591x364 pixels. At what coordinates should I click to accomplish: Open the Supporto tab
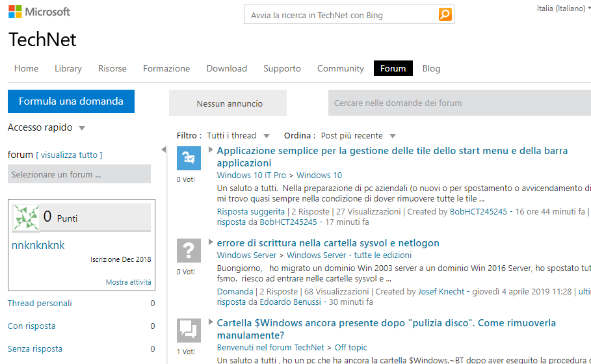click(282, 68)
